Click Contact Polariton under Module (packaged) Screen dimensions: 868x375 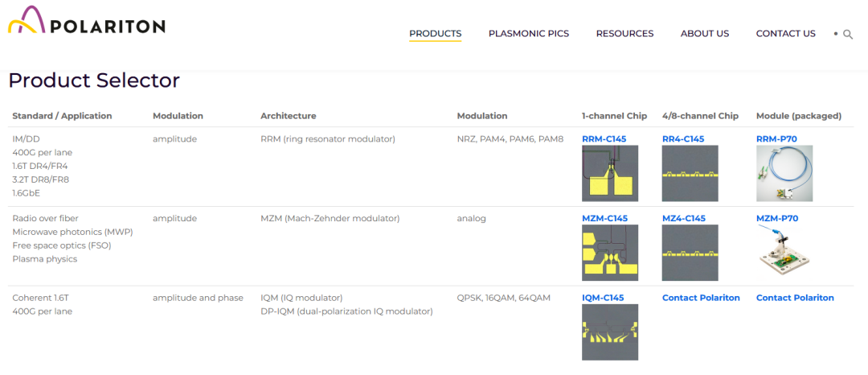click(795, 298)
